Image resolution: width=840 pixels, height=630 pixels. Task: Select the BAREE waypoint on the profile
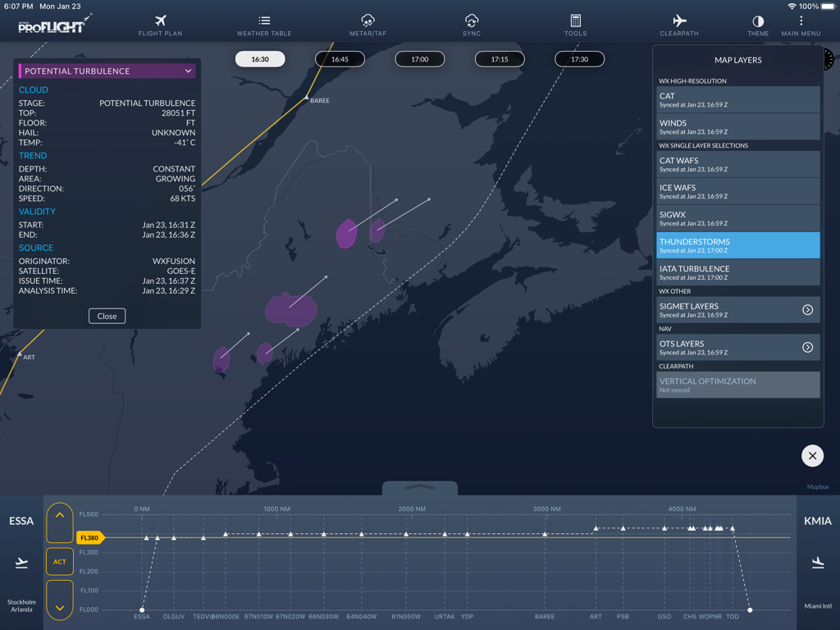click(x=544, y=616)
